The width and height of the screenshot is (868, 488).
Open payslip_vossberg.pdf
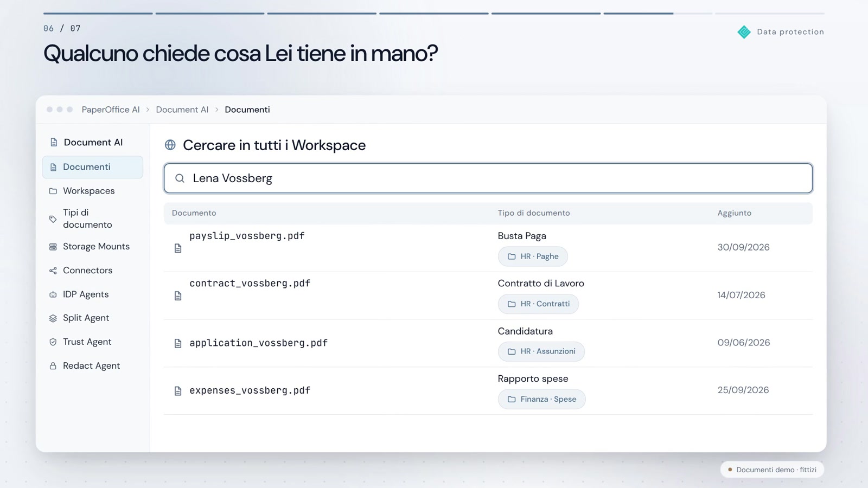pyautogui.click(x=247, y=236)
